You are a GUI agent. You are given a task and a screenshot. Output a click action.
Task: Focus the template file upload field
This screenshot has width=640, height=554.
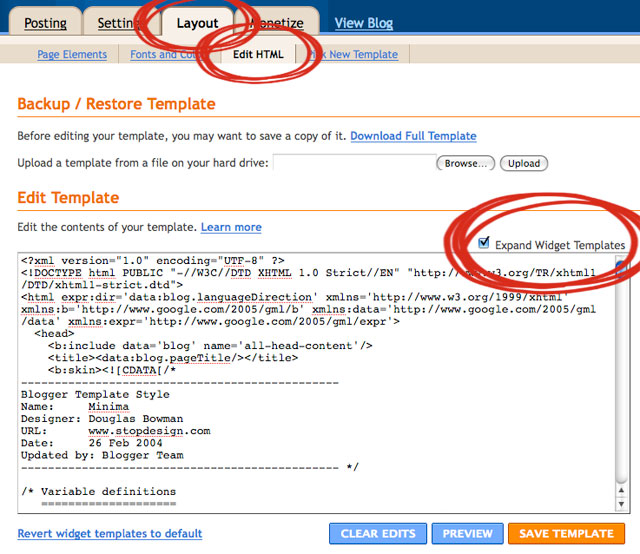pyautogui.click(x=355, y=163)
